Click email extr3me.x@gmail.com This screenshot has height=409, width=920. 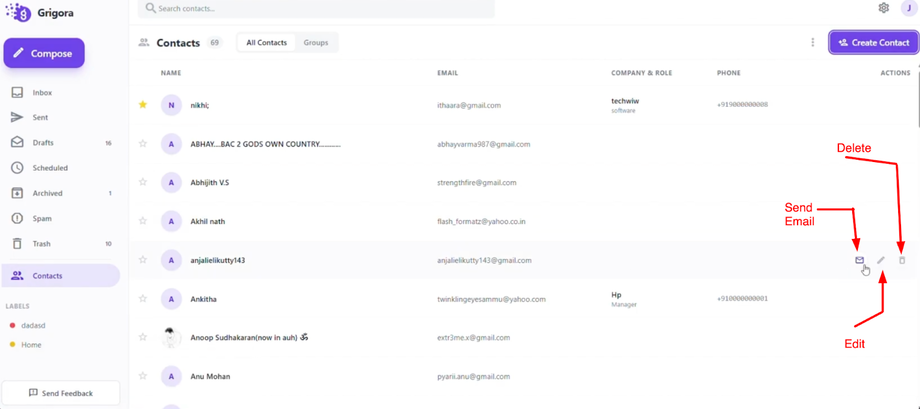pyautogui.click(x=473, y=337)
